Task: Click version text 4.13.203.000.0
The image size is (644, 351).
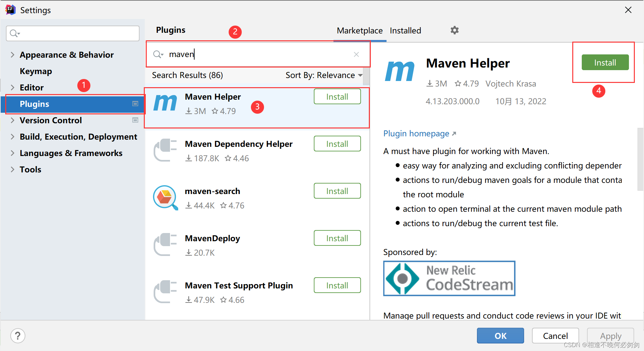Action: pos(452,101)
